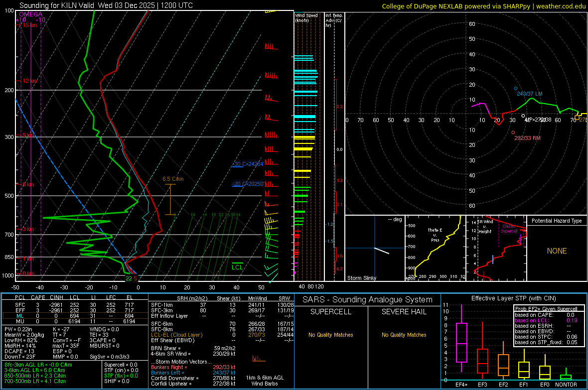Click the LowRH = 82% value
Viewport: 588px width, 390px height.
point(20,341)
